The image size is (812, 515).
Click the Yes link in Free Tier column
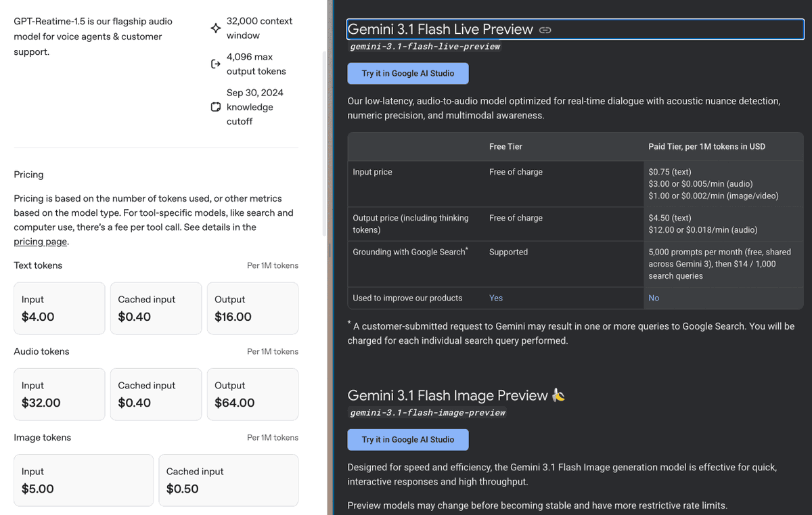pyautogui.click(x=496, y=298)
